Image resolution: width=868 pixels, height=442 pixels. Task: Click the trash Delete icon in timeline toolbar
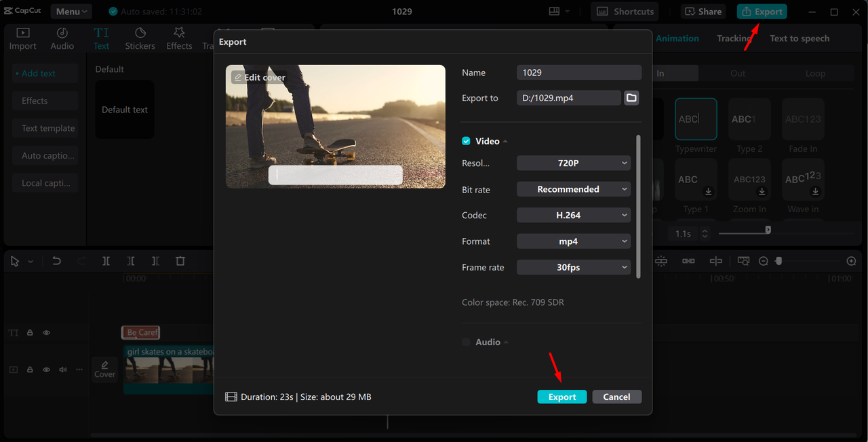pos(180,261)
